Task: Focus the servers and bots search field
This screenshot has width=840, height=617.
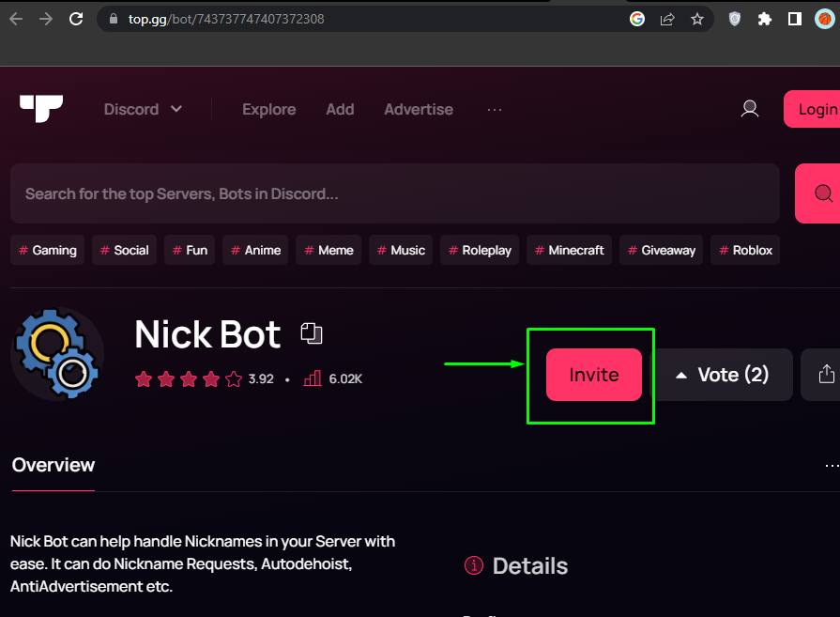Action: coord(395,193)
